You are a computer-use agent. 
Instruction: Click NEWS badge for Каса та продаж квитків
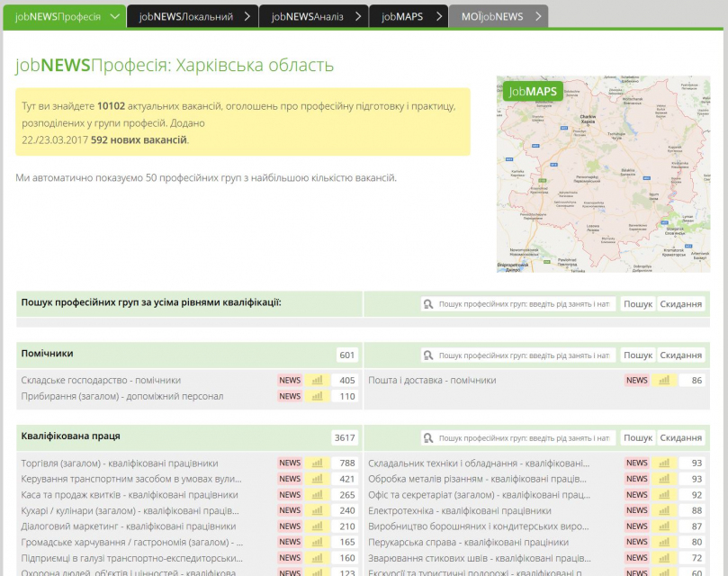(x=290, y=495)
